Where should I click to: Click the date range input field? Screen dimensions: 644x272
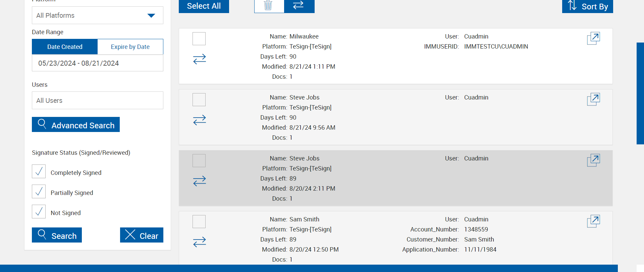pos(97,63)
